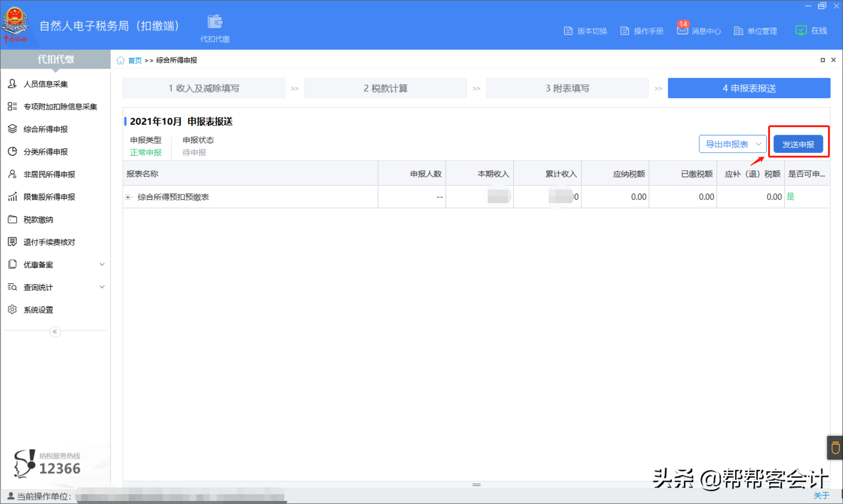Collapse sidebar with double-arrow button

point(55,331)
